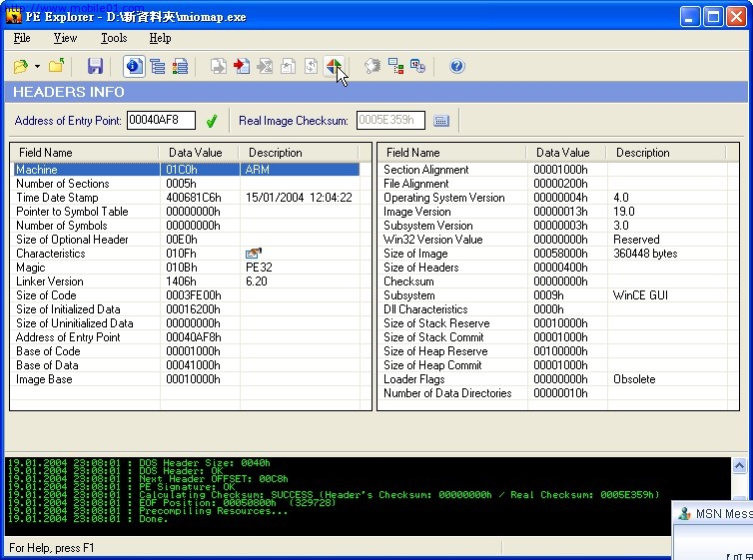Click the MSN Messenger popup notification
Screen dimensions: 753x560
pyautogui.click(x=712, y=530)
